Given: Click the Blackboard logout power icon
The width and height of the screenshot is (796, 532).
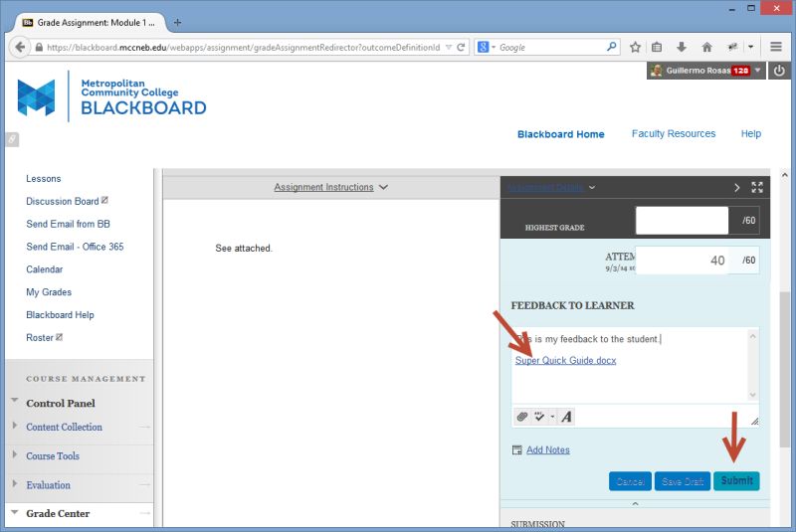Looking at the screenshot, I should click(x=779, y=71).
